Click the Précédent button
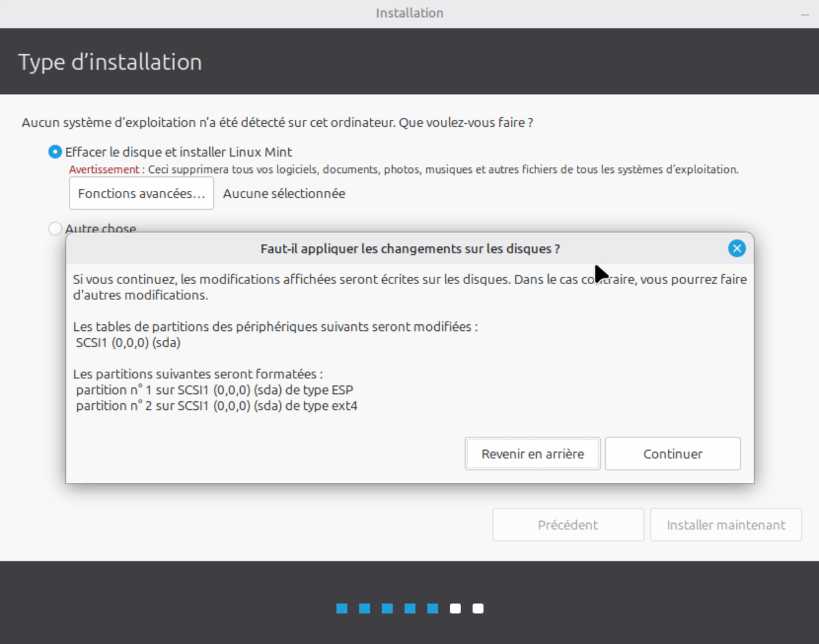The width and height of the screenshot is (819, 644). click(568, 525)
